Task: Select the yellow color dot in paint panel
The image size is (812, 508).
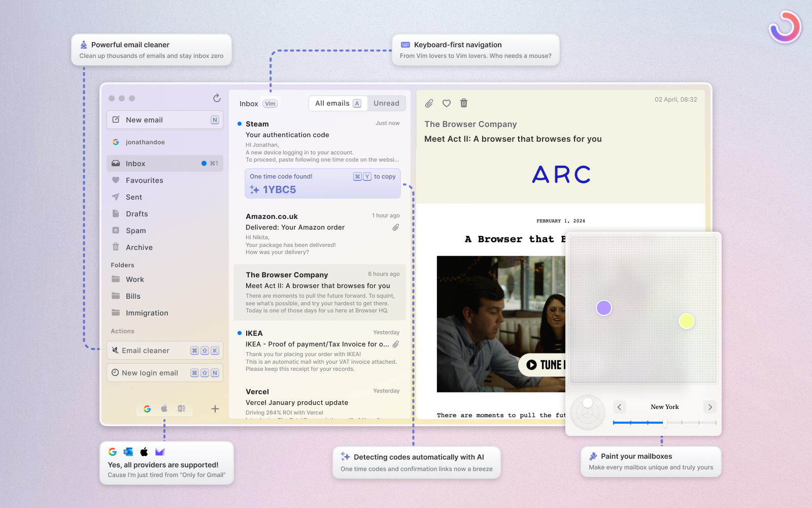Action: tap(687, 321)
